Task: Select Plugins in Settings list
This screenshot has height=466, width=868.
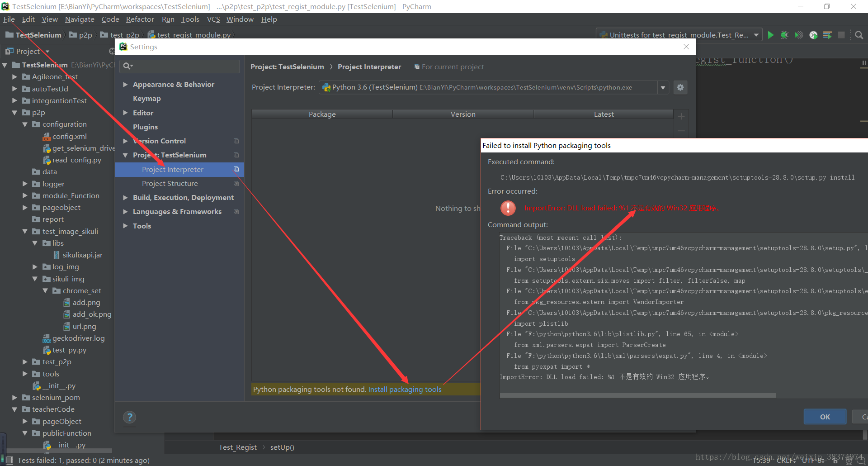Action: click(x=145, y=127)
